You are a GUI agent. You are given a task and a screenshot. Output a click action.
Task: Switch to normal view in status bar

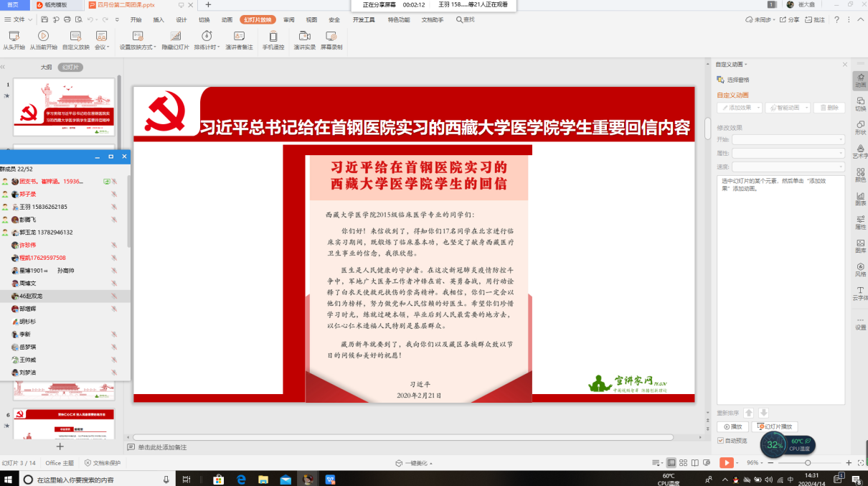point(671,463)
